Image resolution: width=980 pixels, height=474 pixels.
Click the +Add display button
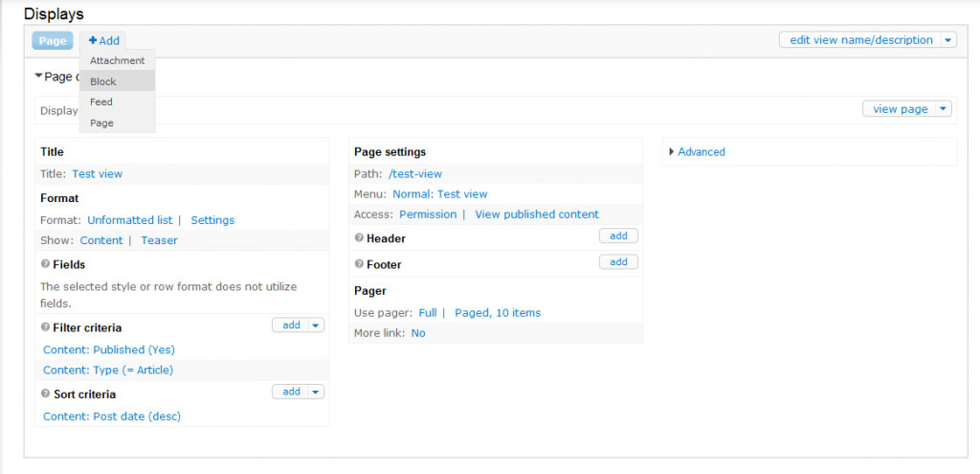(103, 40)
